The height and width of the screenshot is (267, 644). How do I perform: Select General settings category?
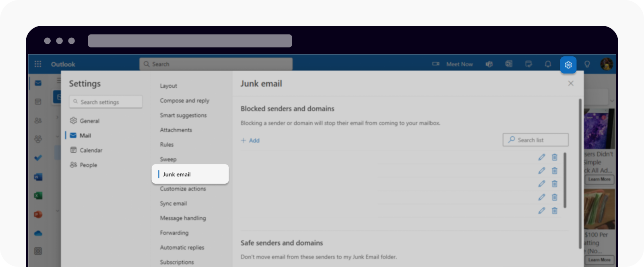(x=85, y=121)
